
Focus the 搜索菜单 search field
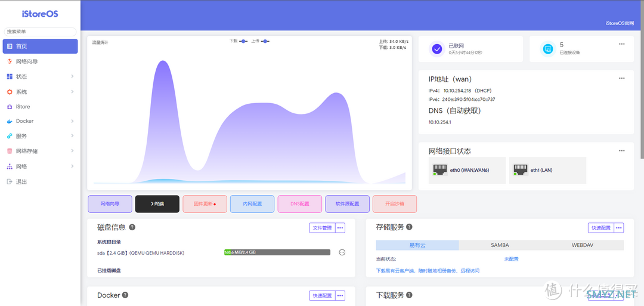[x=41, y=32]
